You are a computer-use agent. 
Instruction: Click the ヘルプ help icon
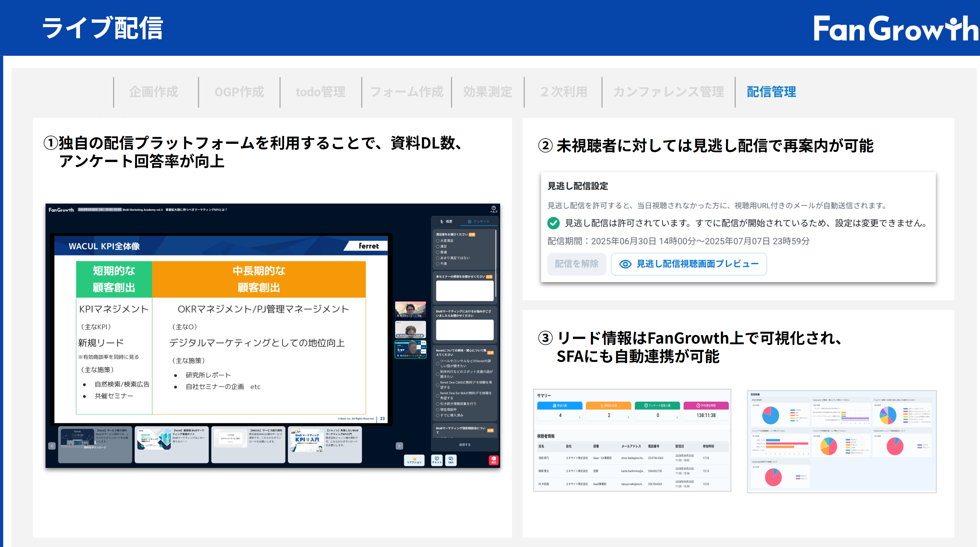pyautogui.click(x=493, y=208)
